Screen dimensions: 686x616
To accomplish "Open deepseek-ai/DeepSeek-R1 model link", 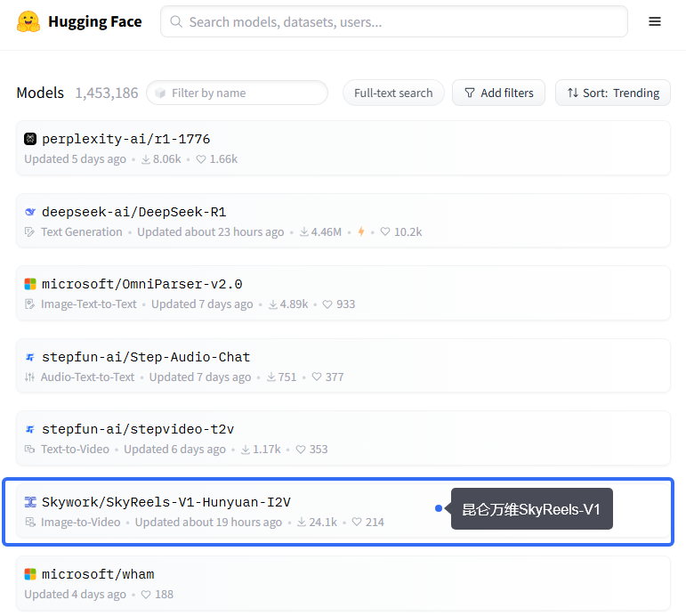I will coord(133,213).
